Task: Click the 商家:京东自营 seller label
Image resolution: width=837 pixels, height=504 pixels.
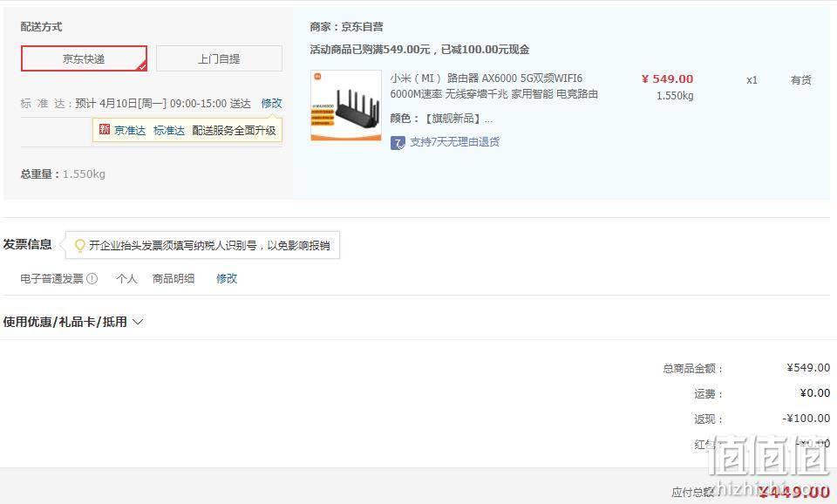Action: coord(346,27)
